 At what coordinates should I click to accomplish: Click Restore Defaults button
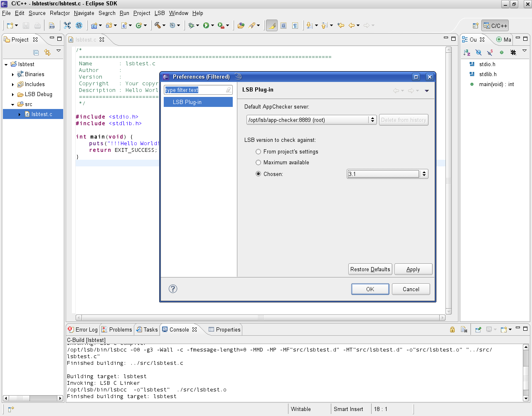tap(370, 269)
